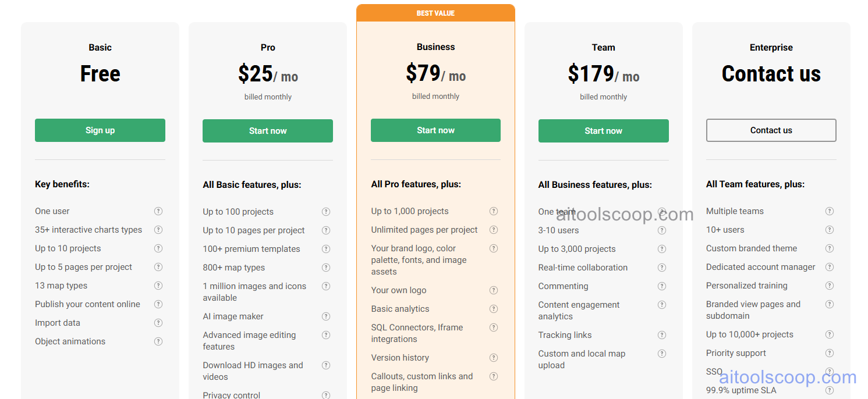Click Contact us for the Enterprise plan
This screenshot has height=399, width=868.
pyautogui.click(x=771, y=130)
